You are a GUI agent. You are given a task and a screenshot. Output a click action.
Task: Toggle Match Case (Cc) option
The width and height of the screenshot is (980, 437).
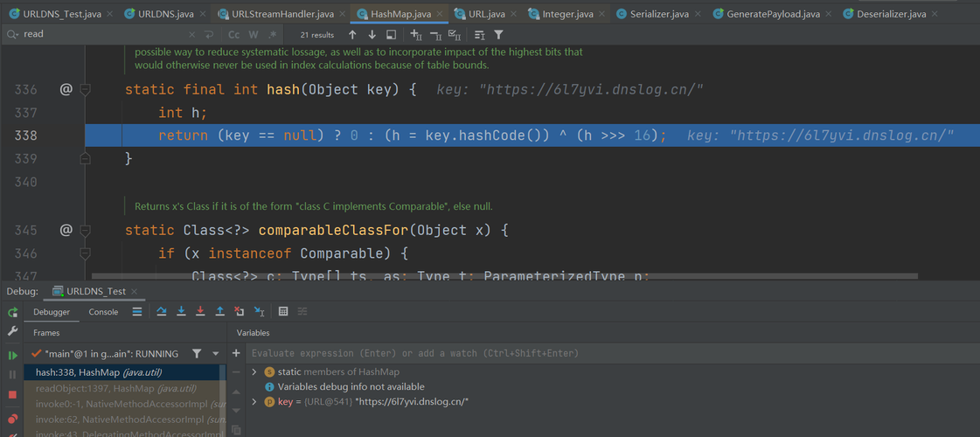(233, 34)
